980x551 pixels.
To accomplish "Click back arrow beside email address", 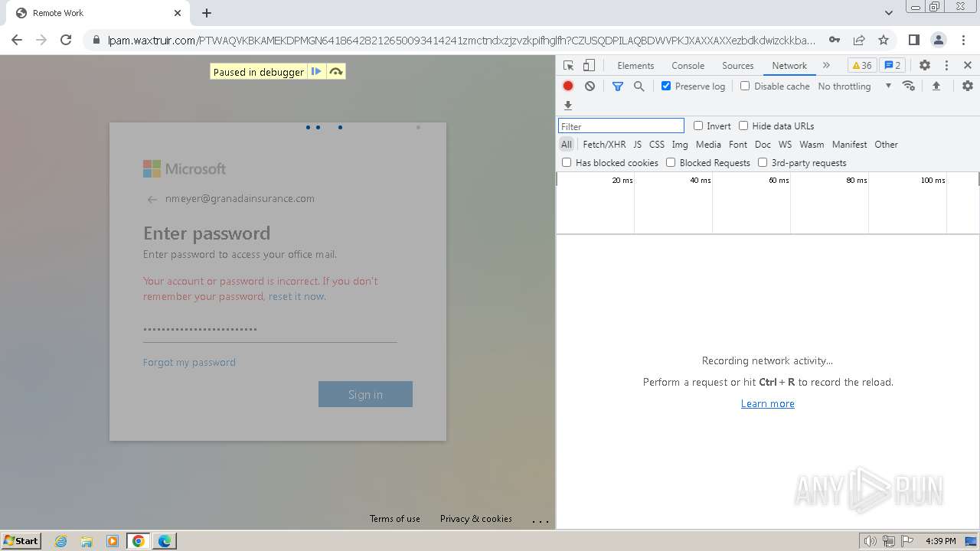I will click(152, 200).
